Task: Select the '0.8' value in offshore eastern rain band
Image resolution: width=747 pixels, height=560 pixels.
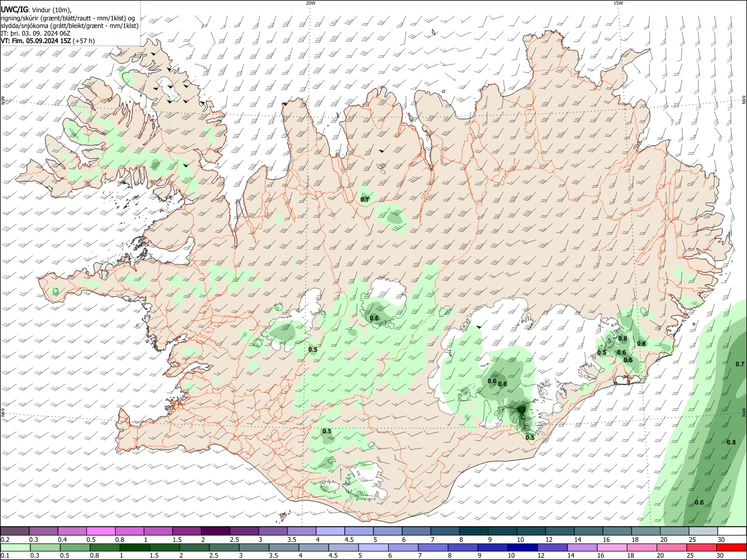Action: pos(731,442)
